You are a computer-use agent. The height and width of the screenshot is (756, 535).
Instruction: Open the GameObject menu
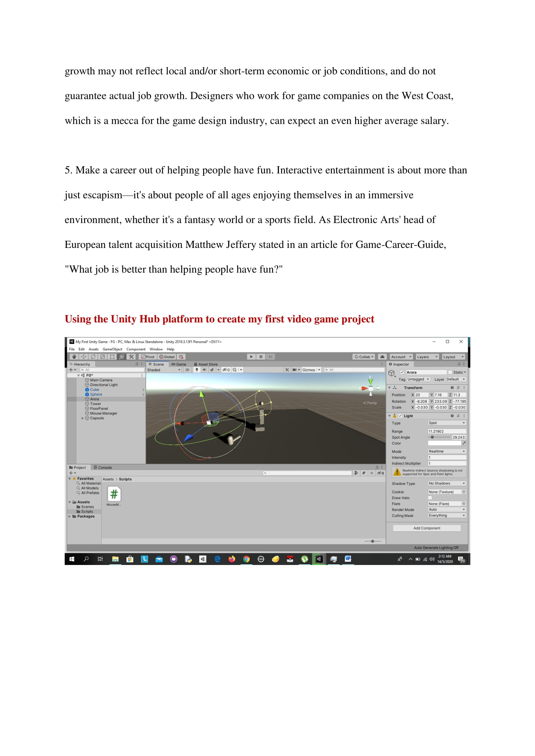coord(112,349)
